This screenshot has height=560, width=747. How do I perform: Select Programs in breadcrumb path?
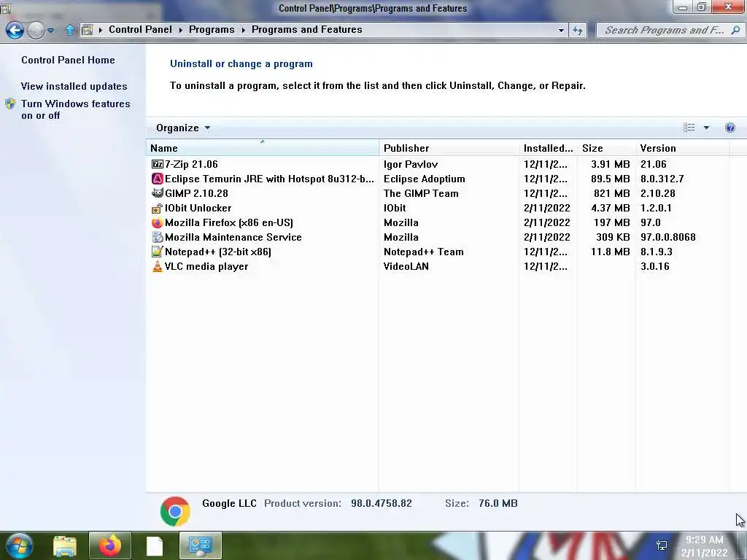point(212,29)
